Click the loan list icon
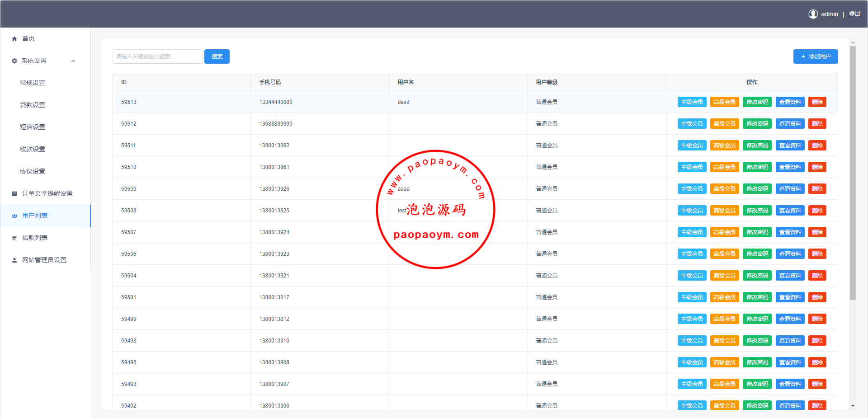 coord(14,238)
